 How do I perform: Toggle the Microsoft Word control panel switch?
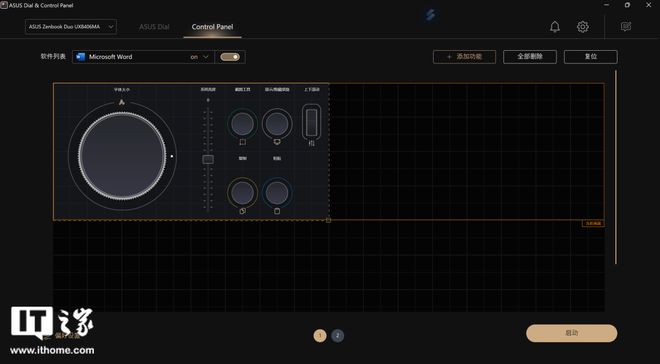pos(230,57)
